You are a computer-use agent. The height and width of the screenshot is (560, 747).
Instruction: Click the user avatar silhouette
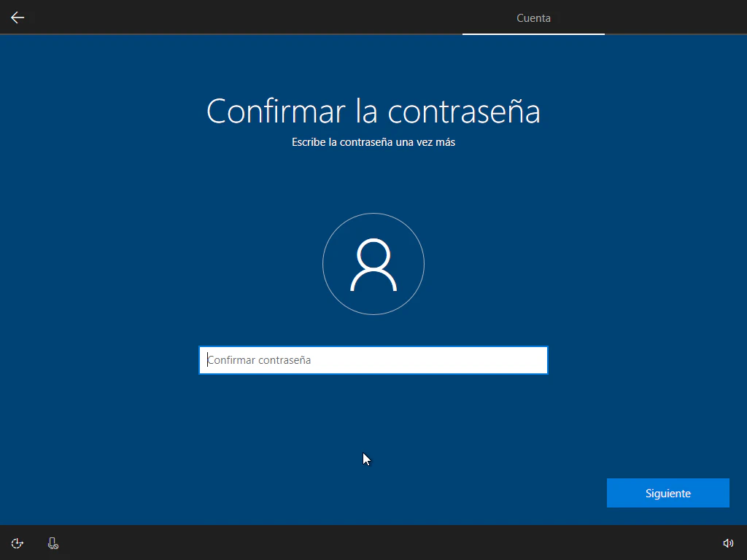373,265
